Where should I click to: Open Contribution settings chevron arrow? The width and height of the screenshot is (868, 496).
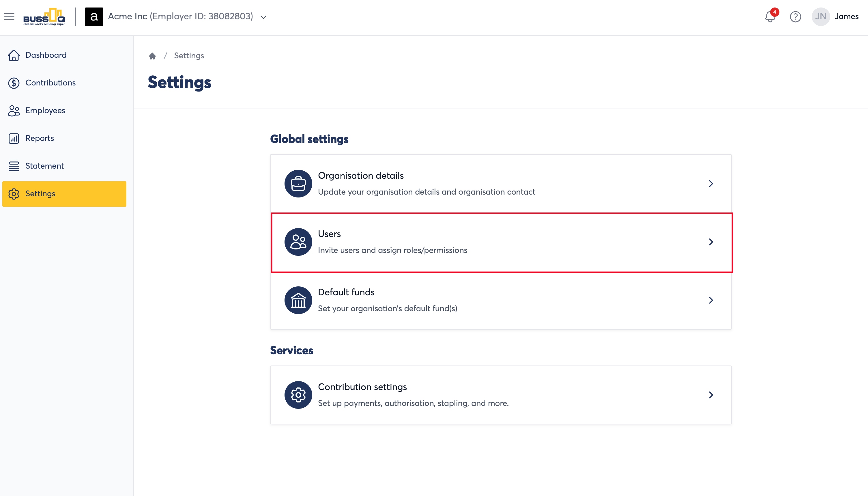[x=711, y=395]
